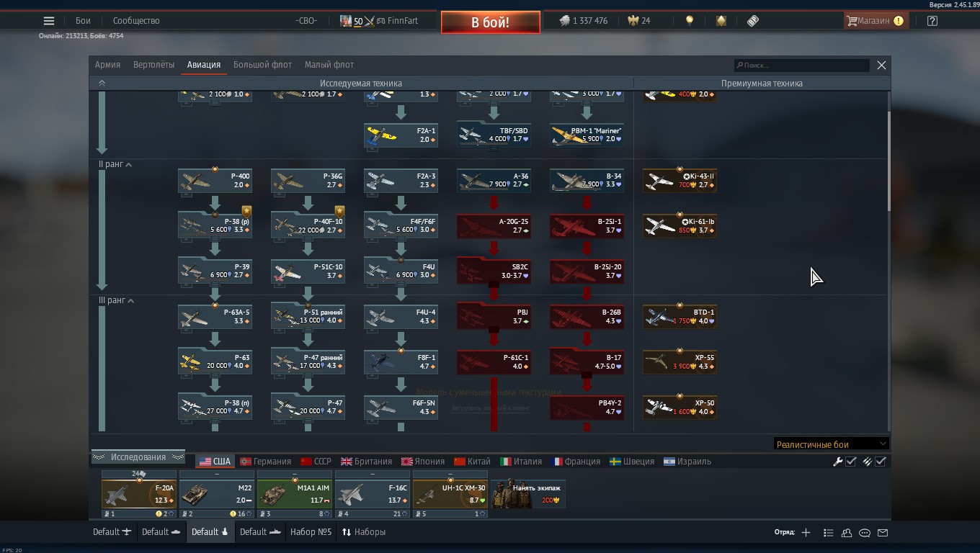Image resolution: width=980 pixels, height=553 pixels.
Task: Select the F8F-1 aircraft card
Action: (x=401, y=362)
